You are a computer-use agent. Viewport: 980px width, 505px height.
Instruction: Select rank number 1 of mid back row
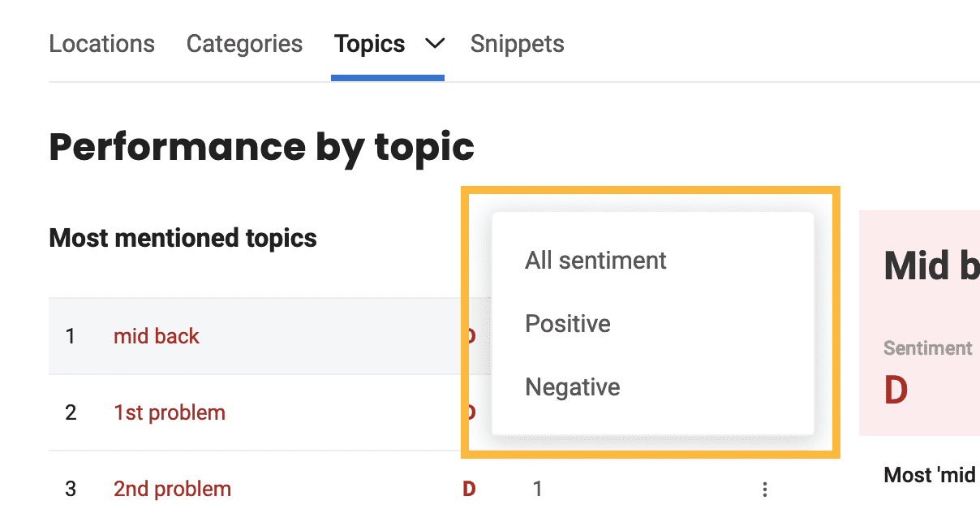71,336
